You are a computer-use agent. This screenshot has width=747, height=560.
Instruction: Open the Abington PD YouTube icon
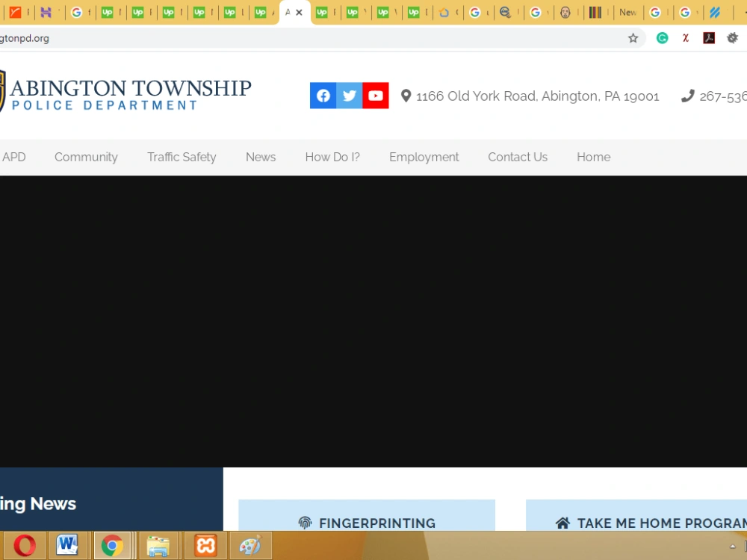tap(376, 96)
